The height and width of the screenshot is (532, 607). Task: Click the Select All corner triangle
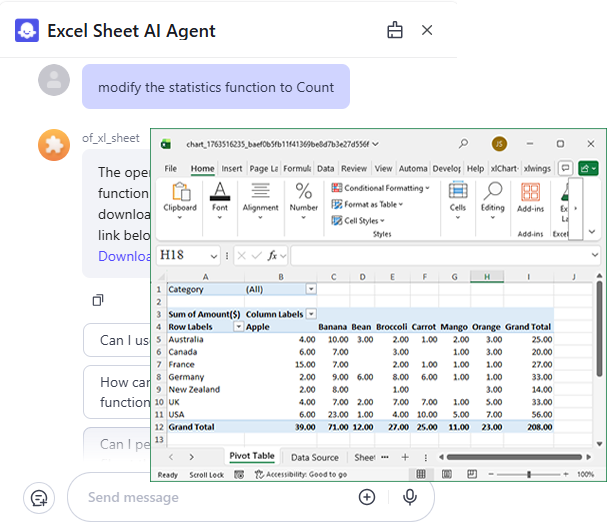(x=161, y=276)
